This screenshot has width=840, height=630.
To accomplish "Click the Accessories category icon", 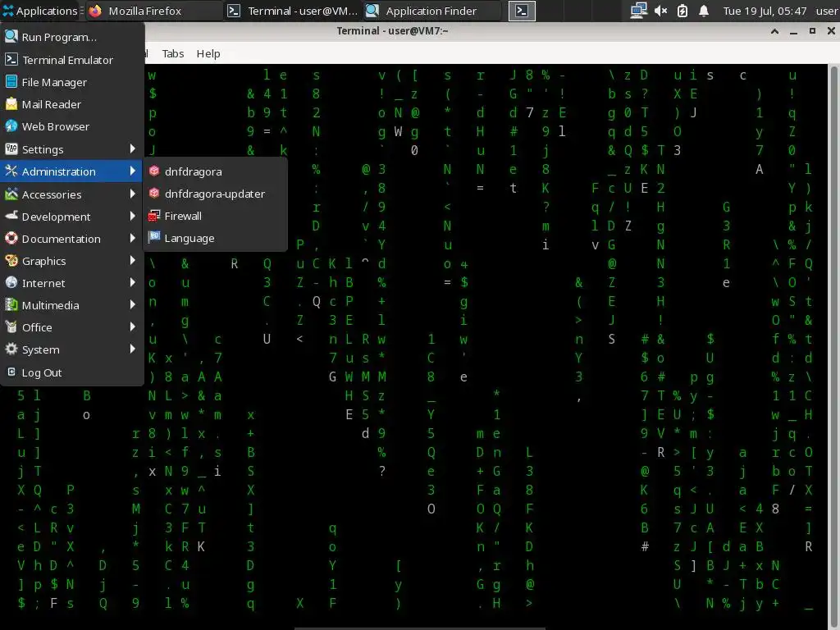I will 11,194.
